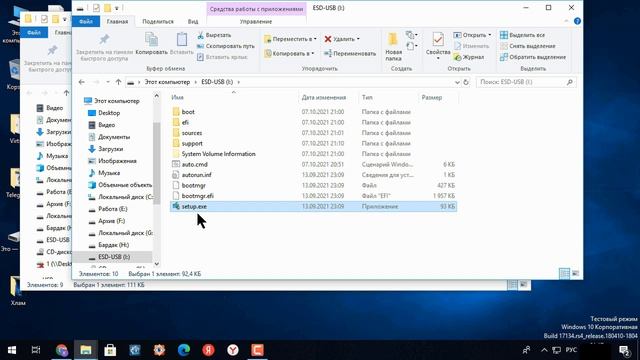Click the Copy (Копировать) ribbon button
The width and height of the screenshot is (640, 360).
pos(151,44)
